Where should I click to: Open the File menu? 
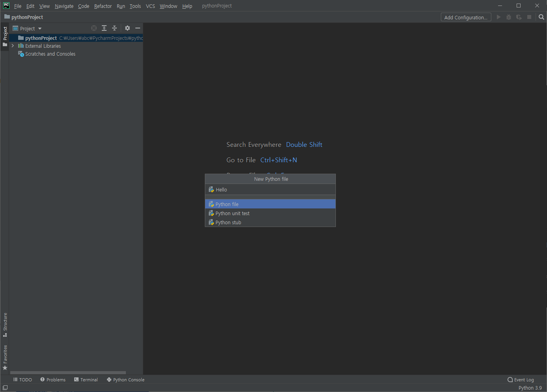click(18, 6)
